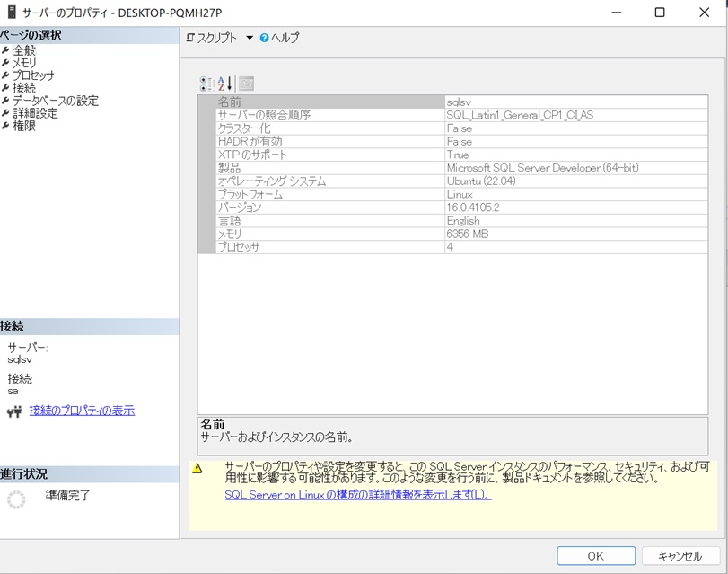
Task: Close the サーバーのプロパティ dialog
Action: click(704, 13)
